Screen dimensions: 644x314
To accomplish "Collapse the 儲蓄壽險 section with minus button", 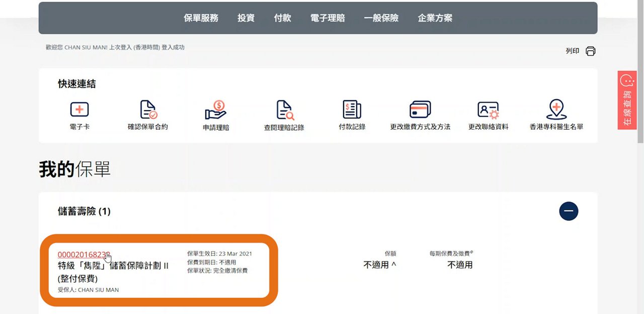I will click(x=569, y=211).
